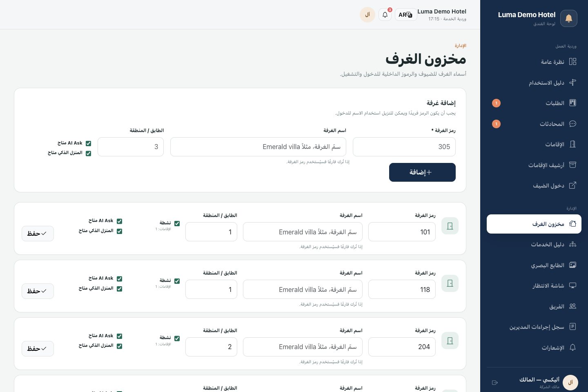588x392 pixels.
Task: Open نظرة عامة overview in sidebar
Action: [534, 62]
